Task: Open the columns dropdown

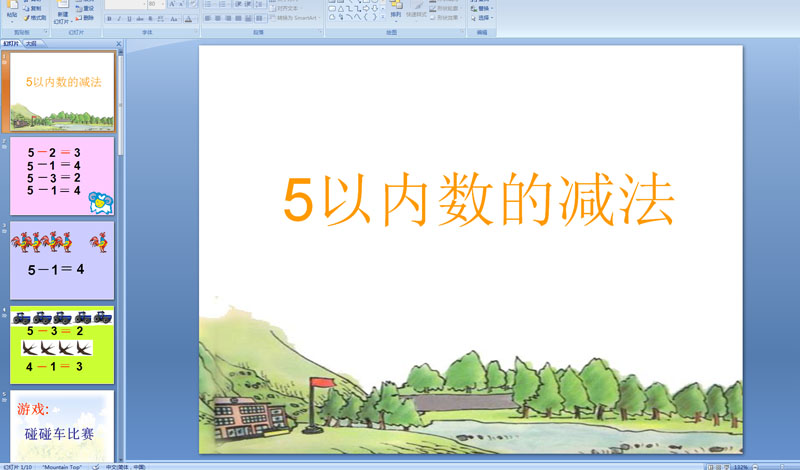Action: [x=260, y=18]
